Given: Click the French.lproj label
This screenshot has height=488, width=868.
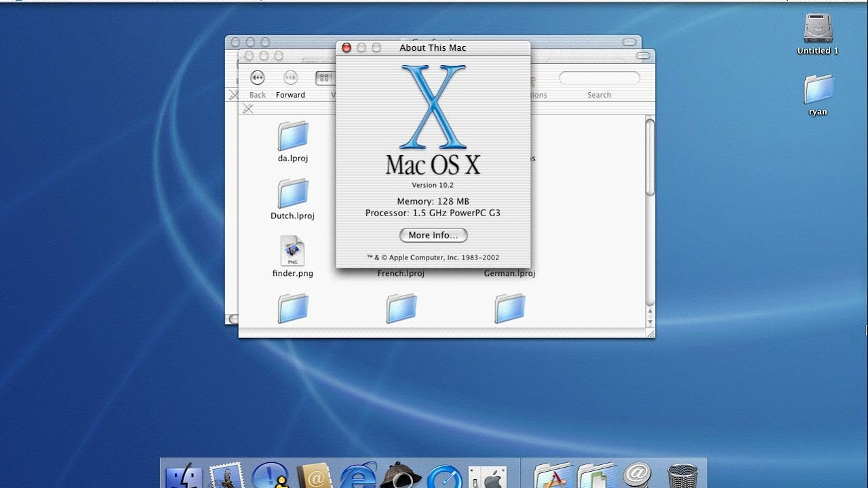Looking at the screenshot, I should (401, 273).
